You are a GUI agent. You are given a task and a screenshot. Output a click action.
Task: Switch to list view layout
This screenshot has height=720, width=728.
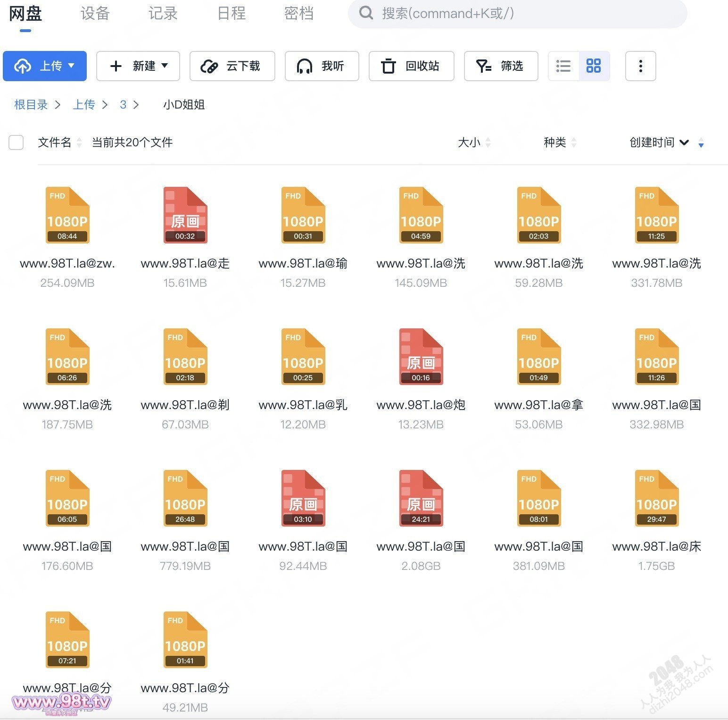tap(563, 66)
